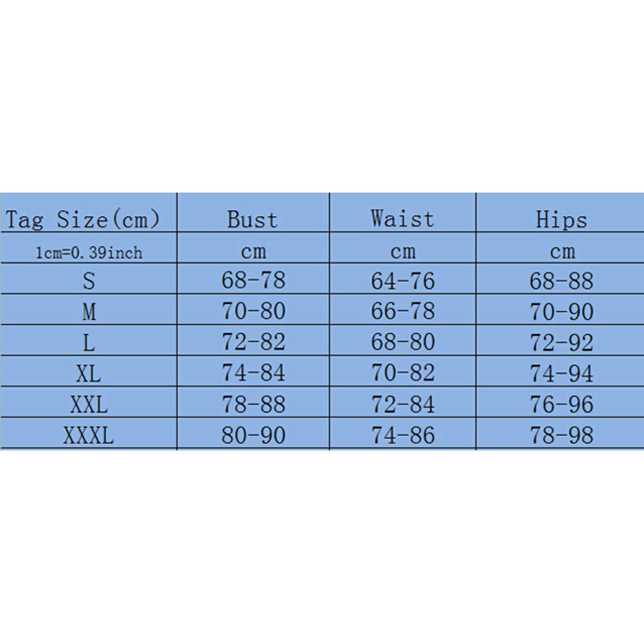Select the 68-78 bust cell for size S

[x=253, y=281]
